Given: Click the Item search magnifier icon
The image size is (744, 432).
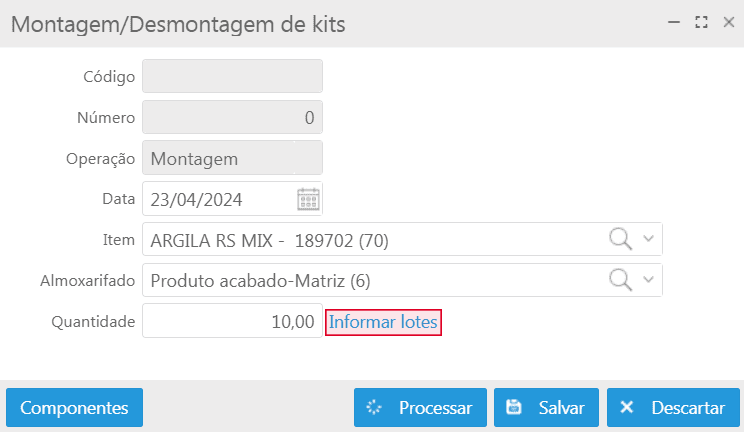Looking at the screenshot, I should click(621, 239).
